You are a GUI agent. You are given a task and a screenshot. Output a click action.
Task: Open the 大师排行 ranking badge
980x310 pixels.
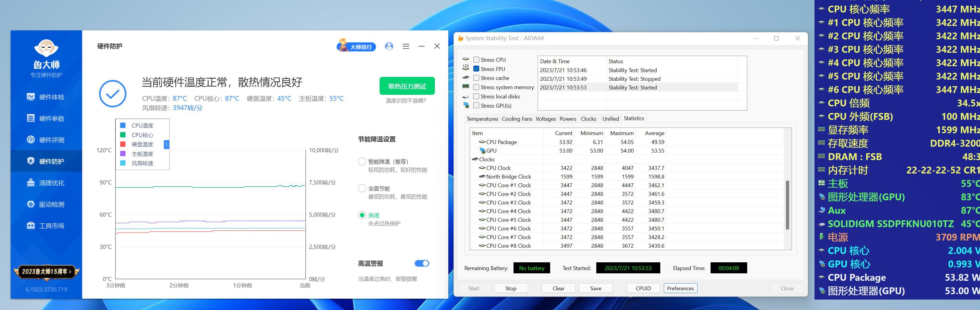coord(356,46)
